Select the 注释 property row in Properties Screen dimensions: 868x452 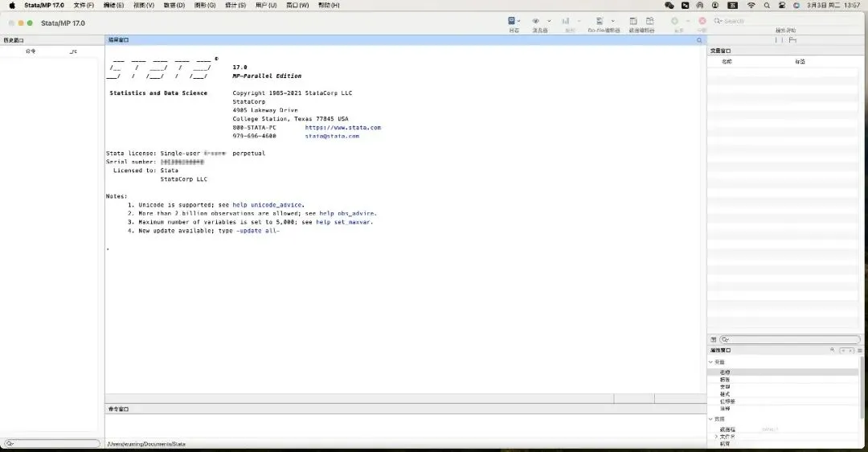click(x=783, y=409)
